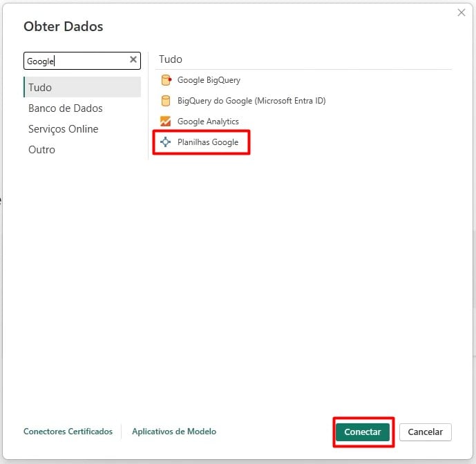
Task: Click the Planilhas Google connector icon
Action: click(x=165, y=142)
